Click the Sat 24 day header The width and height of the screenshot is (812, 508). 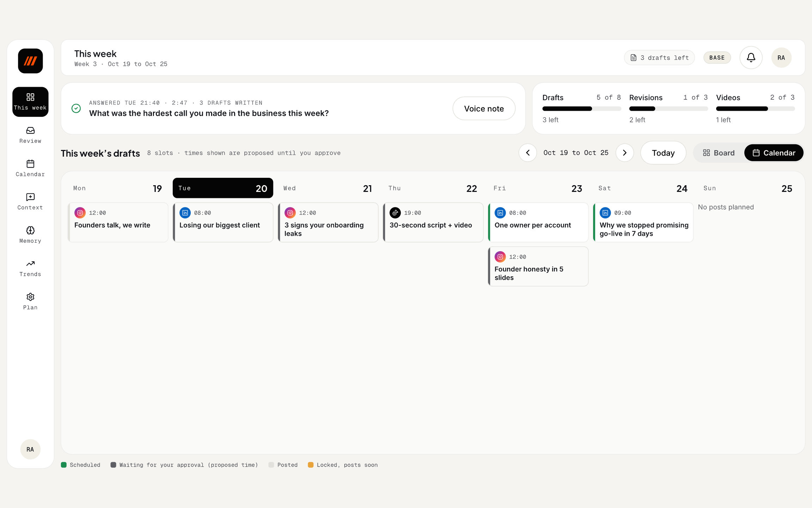643,188
